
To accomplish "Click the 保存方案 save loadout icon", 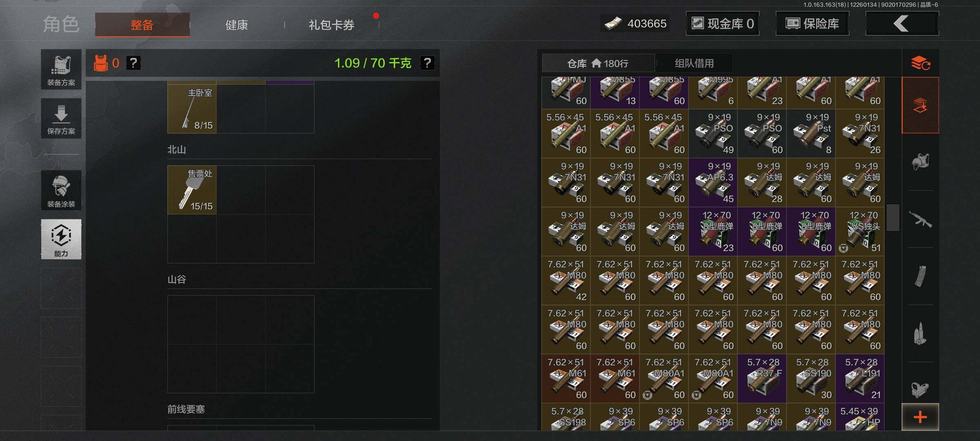I will point(61,118).
